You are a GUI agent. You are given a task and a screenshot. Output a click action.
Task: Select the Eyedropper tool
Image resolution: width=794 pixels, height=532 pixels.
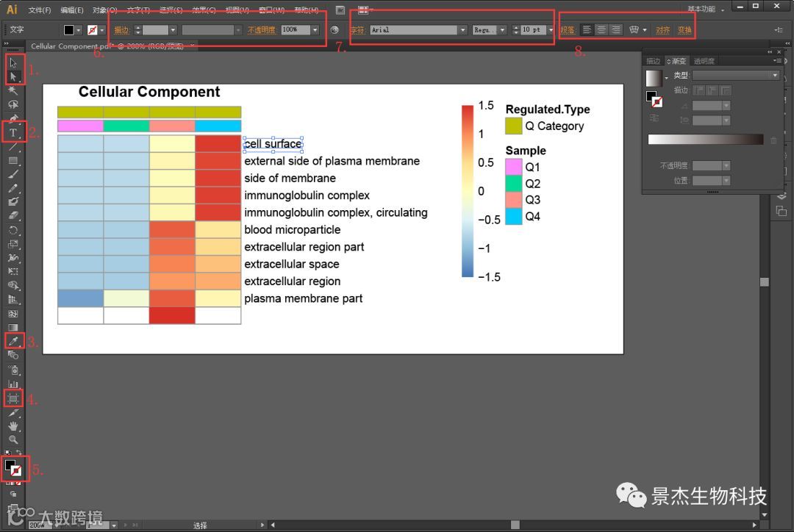[x=13, y=341]
